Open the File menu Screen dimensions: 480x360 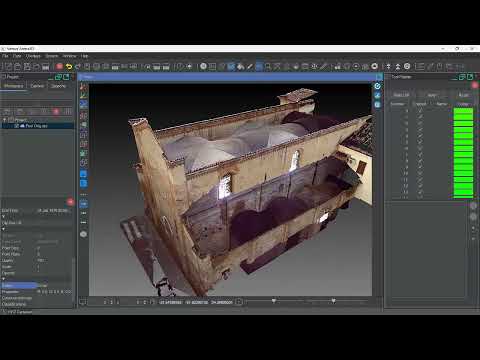click(5, 56)
